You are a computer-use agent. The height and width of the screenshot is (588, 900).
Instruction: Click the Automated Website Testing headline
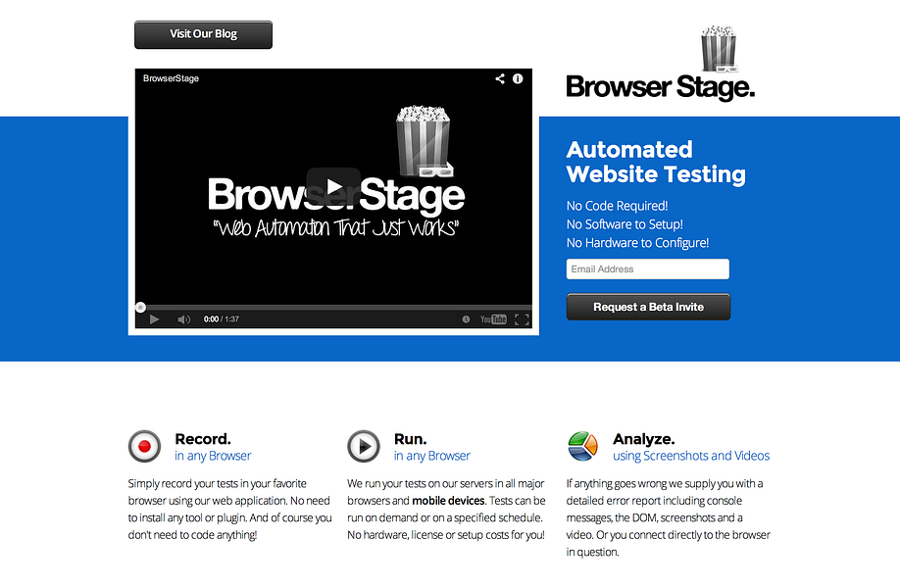click(x=656, y=162)
